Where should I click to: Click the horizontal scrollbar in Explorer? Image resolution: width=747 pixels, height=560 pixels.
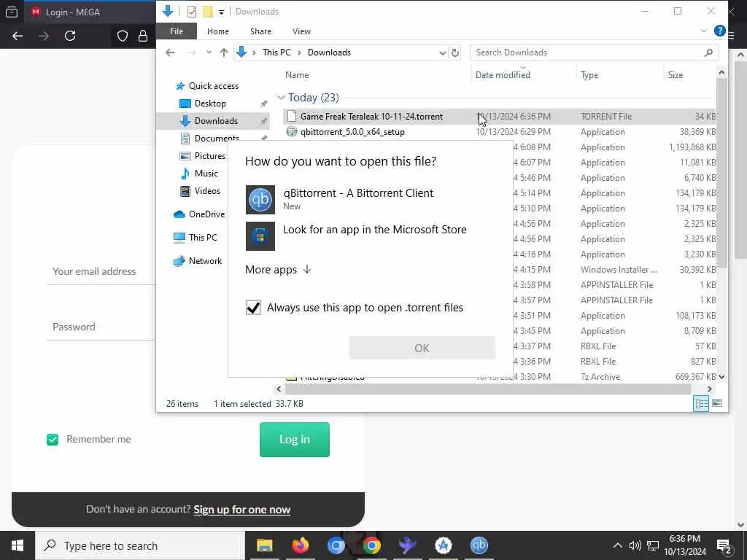tap(487, 389)
